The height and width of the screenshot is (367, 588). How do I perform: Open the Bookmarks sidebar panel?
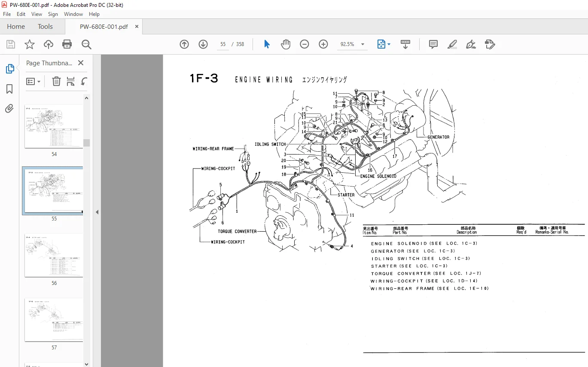click(9, 89)
